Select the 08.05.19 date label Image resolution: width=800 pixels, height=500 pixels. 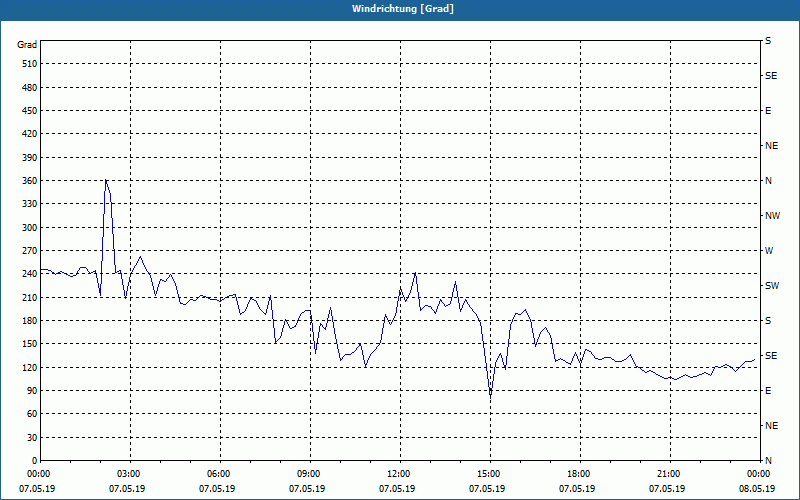click(x=757, y=489)
